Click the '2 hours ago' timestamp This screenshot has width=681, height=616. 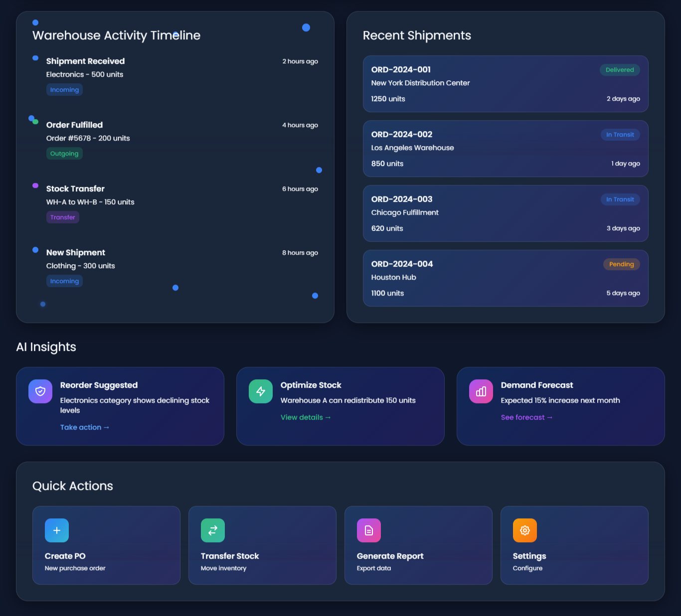(x=300, y=61)
